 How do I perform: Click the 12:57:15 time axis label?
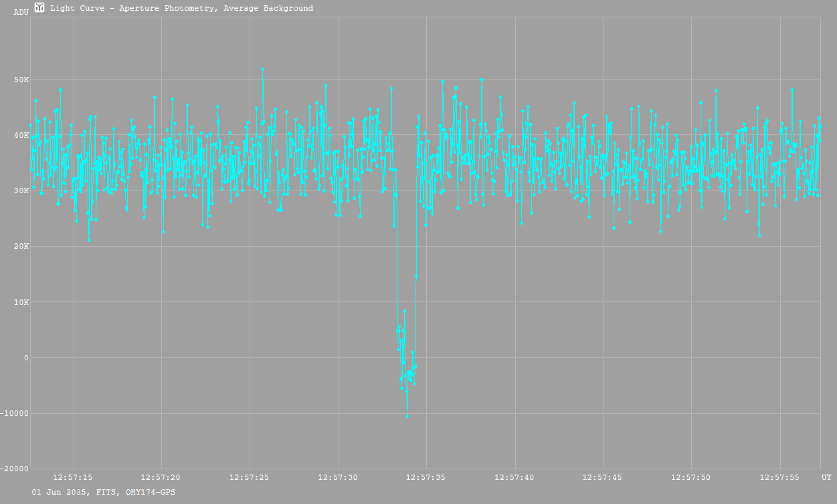[74, 477]
